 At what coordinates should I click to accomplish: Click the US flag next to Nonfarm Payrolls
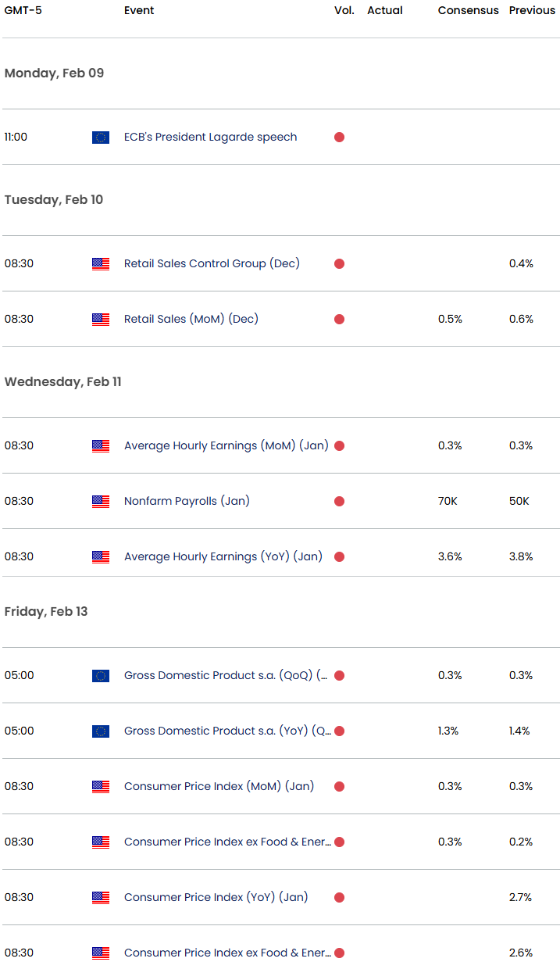[101, 502]
